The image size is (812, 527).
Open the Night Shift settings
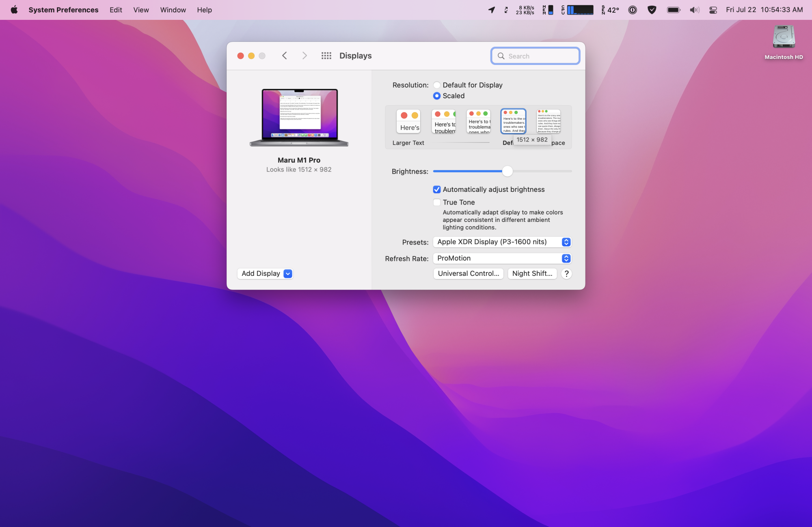[532, 274]
